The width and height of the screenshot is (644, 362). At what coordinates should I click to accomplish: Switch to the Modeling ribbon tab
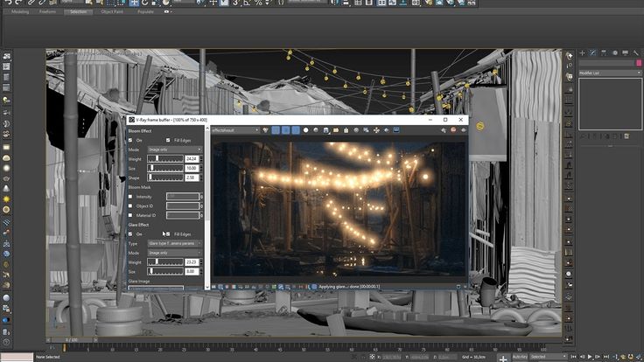(x=20, y=12)
